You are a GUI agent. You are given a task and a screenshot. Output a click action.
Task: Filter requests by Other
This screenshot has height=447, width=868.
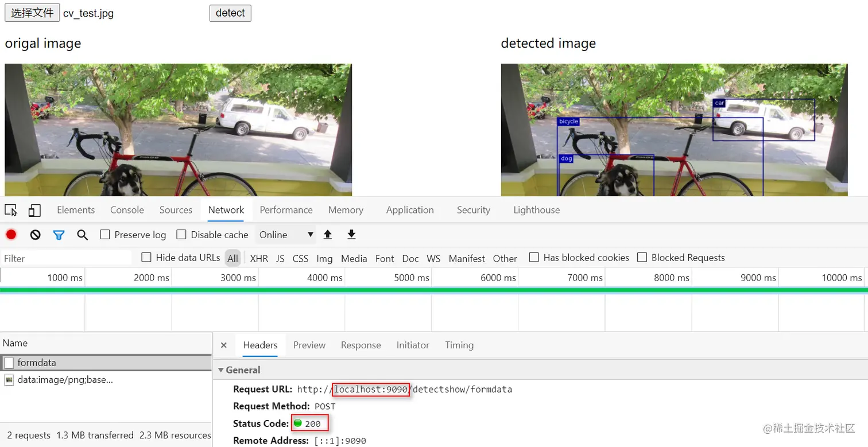coord(505,259)
